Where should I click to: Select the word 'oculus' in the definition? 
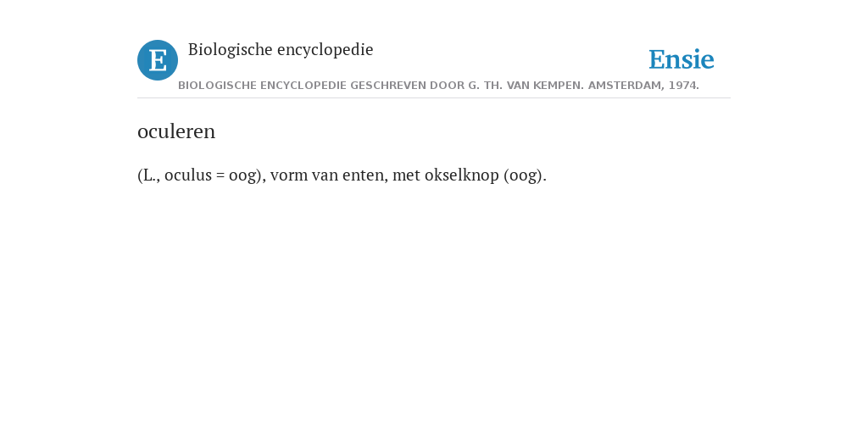(x=188, y=175)
